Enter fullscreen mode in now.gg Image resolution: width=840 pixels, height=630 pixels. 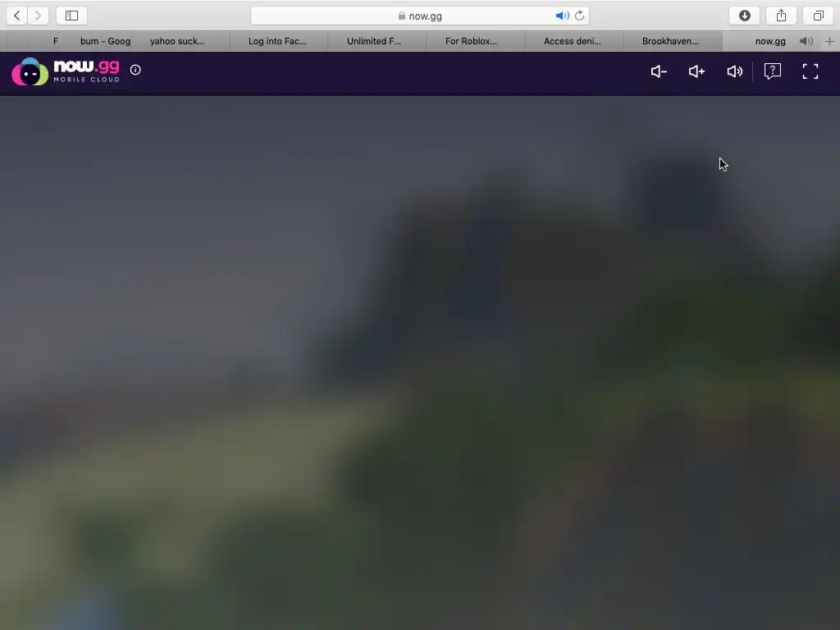(810, 71)
